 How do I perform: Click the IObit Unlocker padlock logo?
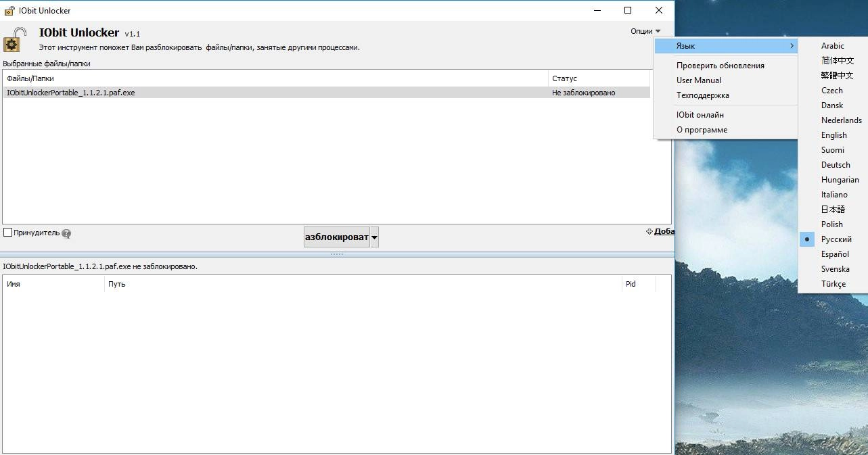[x=15, y=39]
